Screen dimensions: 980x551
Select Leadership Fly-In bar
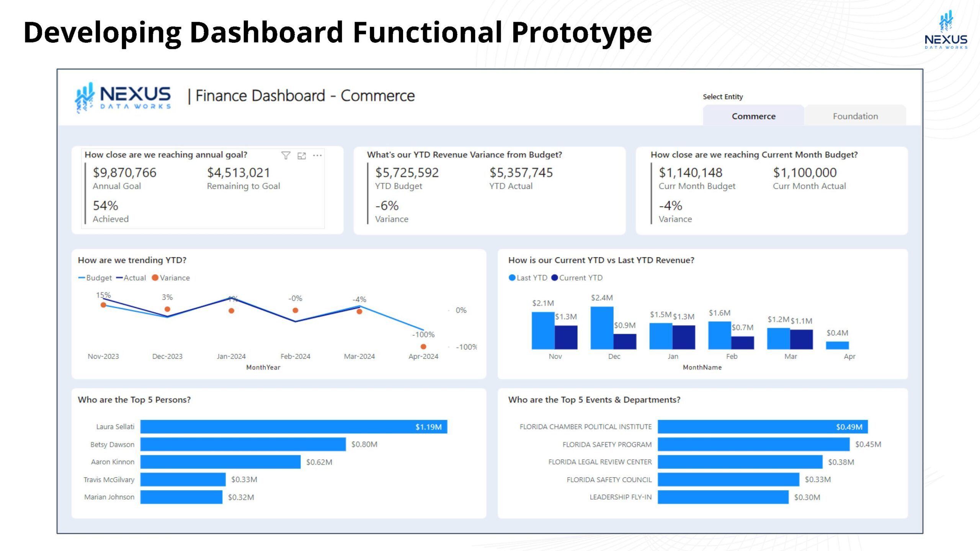(723, 497)
